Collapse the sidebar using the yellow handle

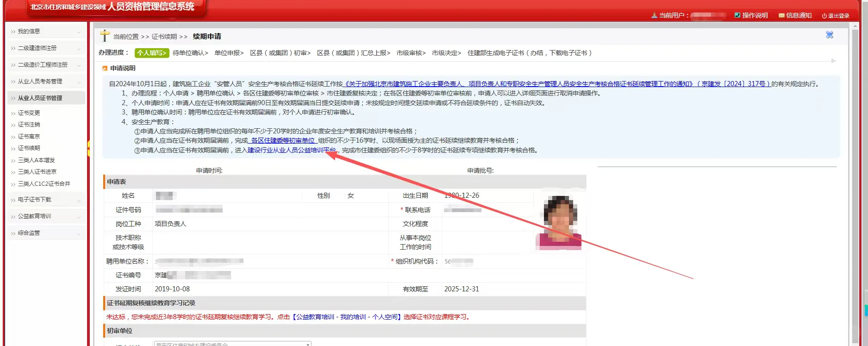point(88,148)
